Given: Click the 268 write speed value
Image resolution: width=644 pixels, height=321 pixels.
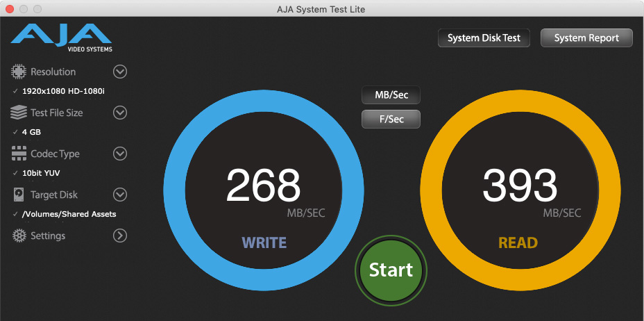Looking at the screenshot, I should tap(263, 186).
